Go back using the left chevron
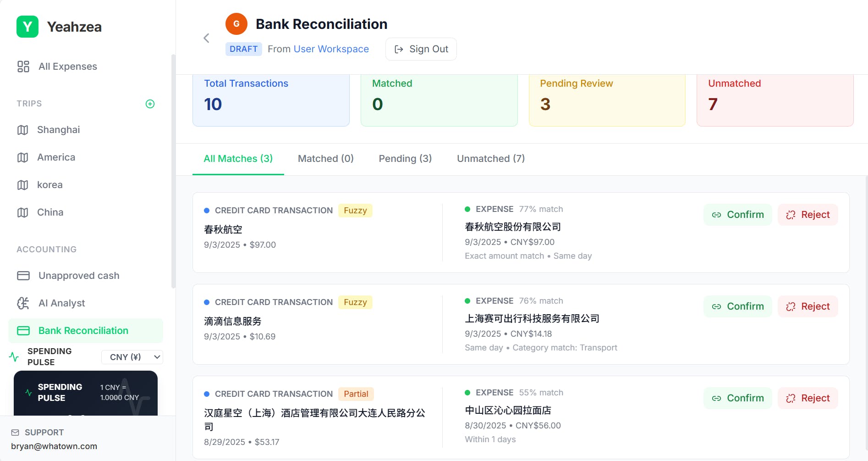The height and width of the screenshot is (461, 868). (206, 38)
